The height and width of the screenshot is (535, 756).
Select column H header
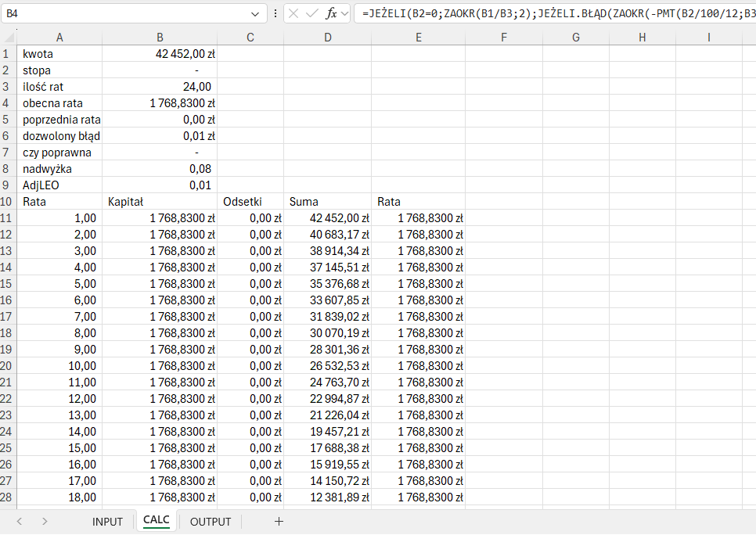coord(643,37)
